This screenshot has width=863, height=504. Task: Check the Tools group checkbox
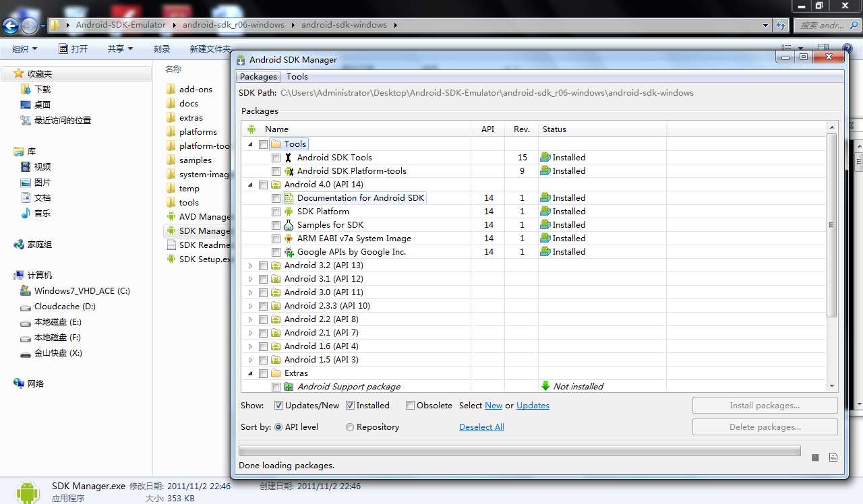tap(263, 144)
